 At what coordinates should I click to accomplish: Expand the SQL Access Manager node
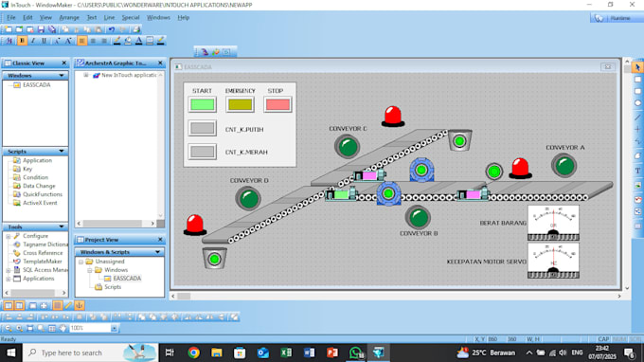(9, 270)
